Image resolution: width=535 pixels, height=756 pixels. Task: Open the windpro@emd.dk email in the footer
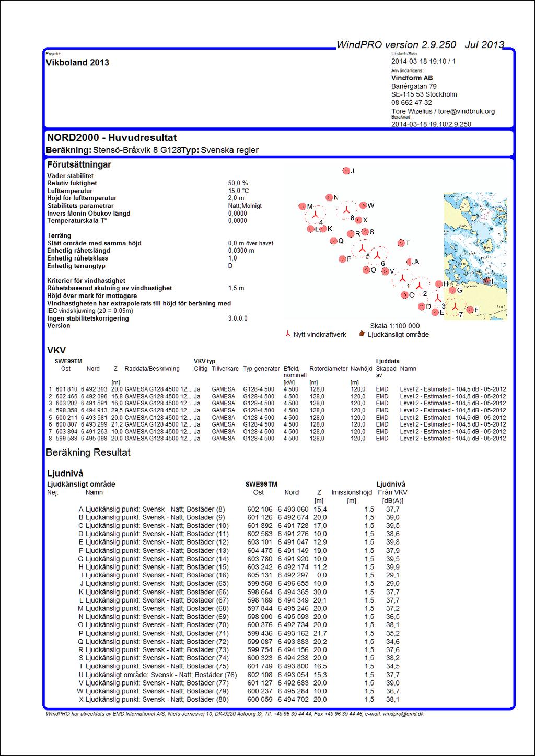tap(403, 714)
